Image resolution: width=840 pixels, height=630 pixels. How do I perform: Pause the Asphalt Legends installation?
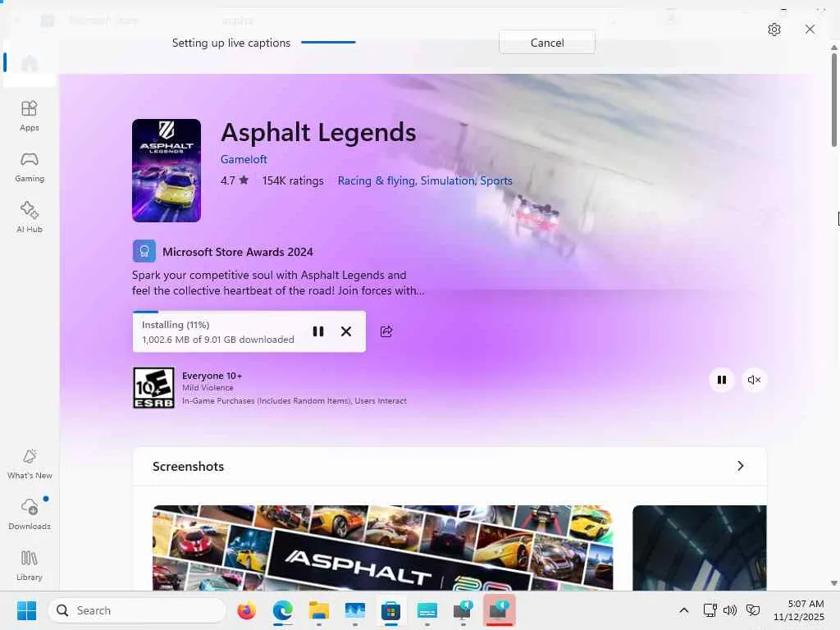(x=318, y=331)
